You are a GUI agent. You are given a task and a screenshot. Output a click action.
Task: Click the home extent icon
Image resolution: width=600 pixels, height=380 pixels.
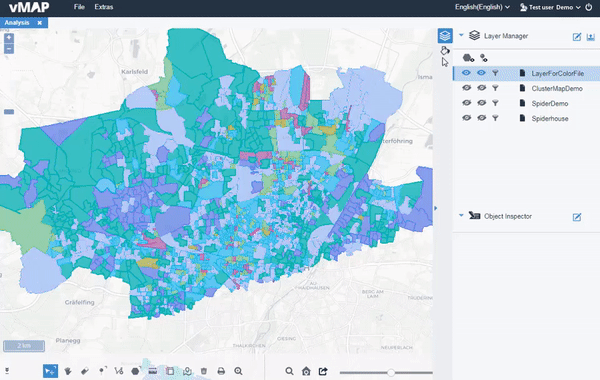pos(306,371)
